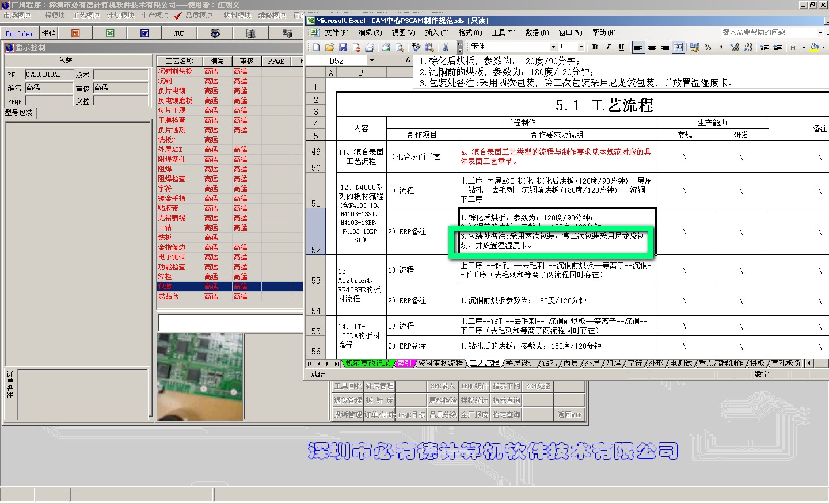829x504 pixels.
Task: Align cell text left
Action: pyautogui.click(x=638, y=47)
